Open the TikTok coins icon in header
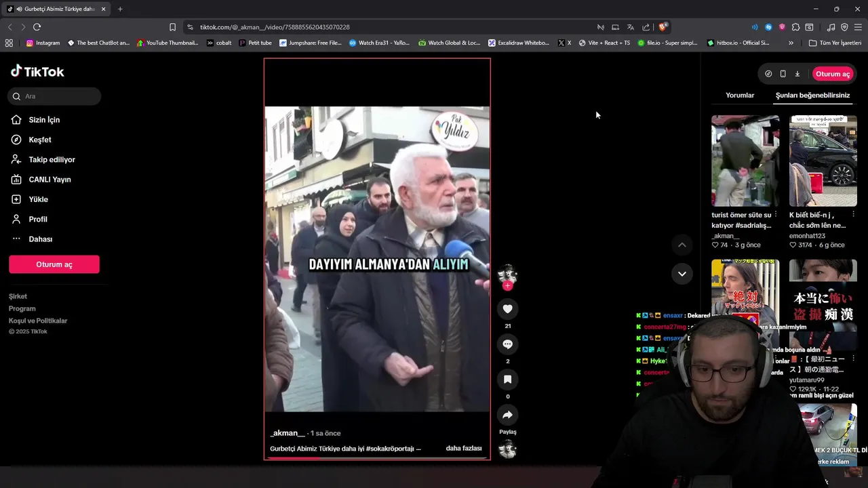The image size is (868, 488). click(x=768, y=74)
